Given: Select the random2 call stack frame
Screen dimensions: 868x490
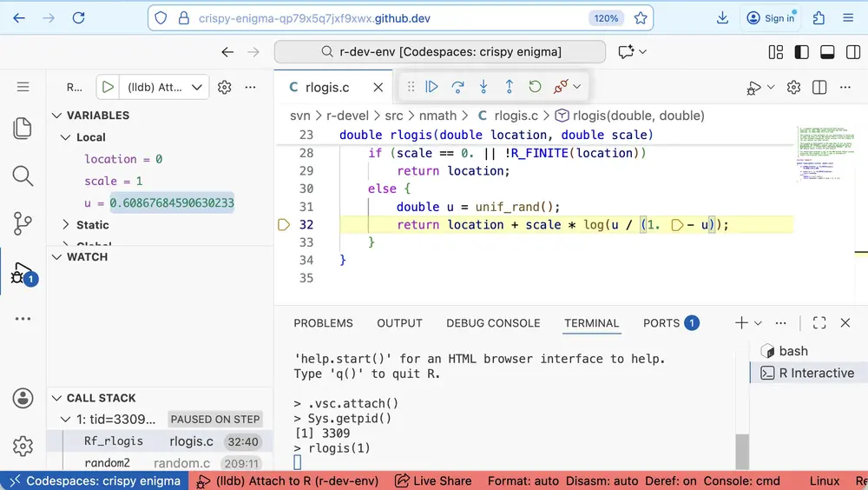Looking at the screenshot, I should (107, 463).
